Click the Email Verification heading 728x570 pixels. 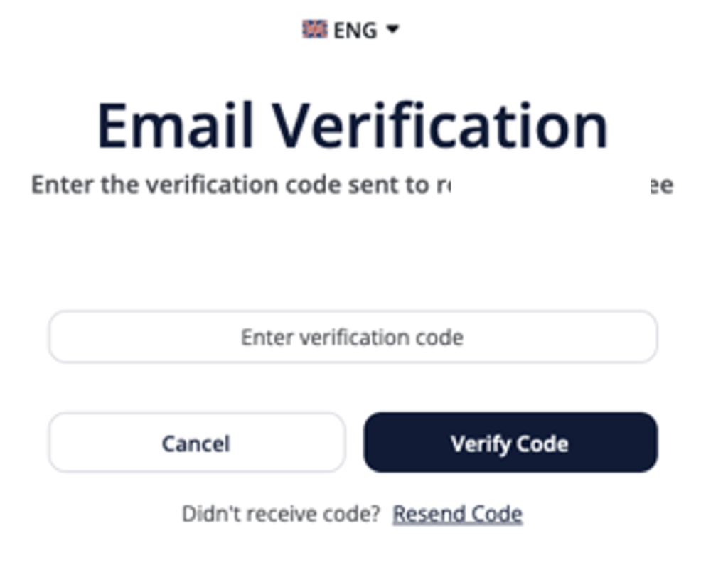352,127
